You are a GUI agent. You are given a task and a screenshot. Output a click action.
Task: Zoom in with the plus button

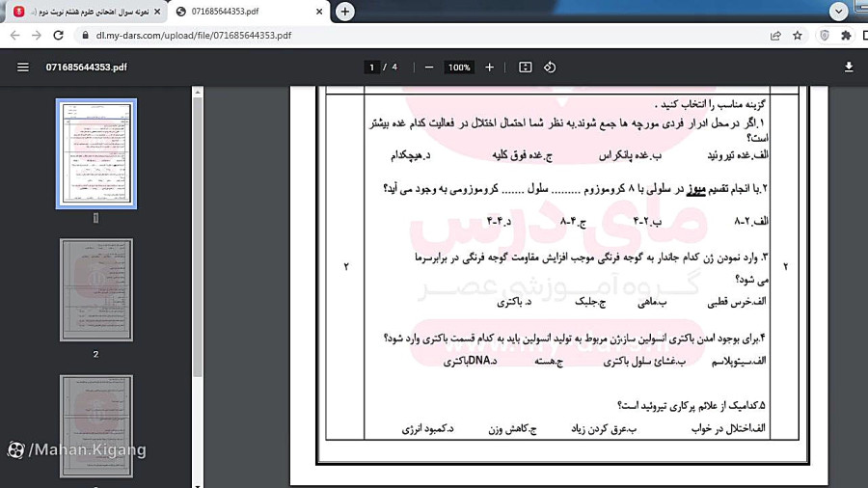(489, 67)
